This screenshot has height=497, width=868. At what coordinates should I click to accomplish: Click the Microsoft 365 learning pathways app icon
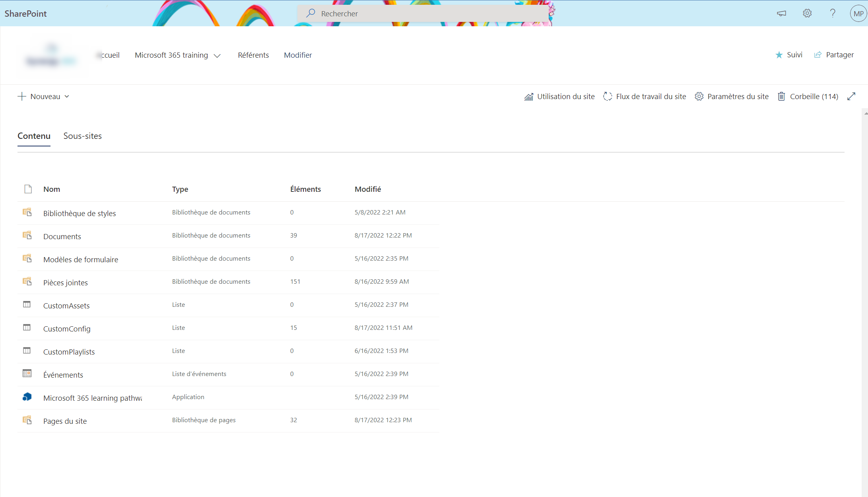[27, 397]
